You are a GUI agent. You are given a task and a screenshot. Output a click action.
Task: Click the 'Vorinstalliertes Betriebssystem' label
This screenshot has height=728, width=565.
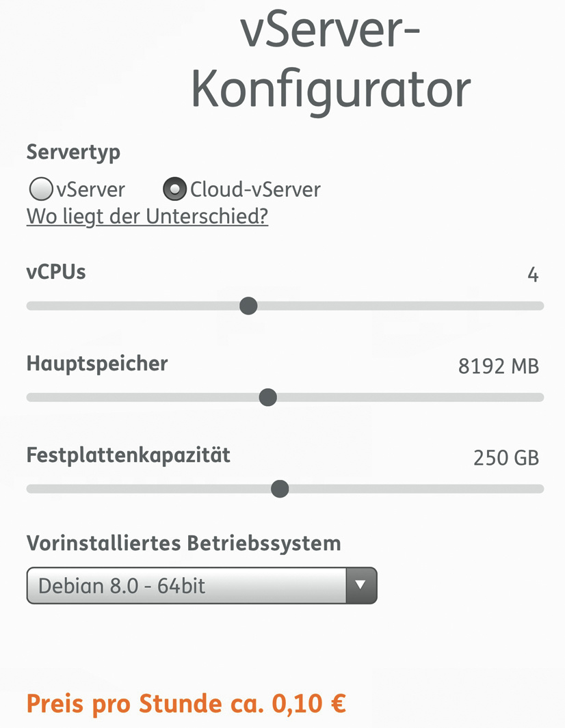click(183, 543)
